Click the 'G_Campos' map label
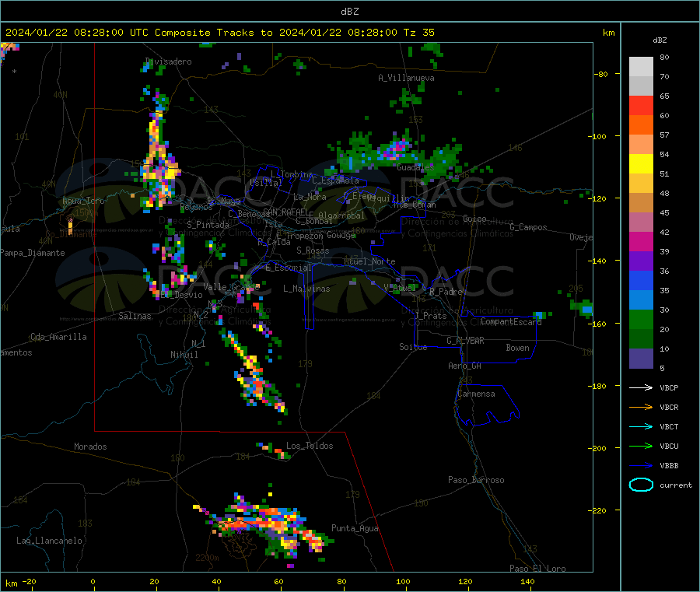 click(529, 227)
